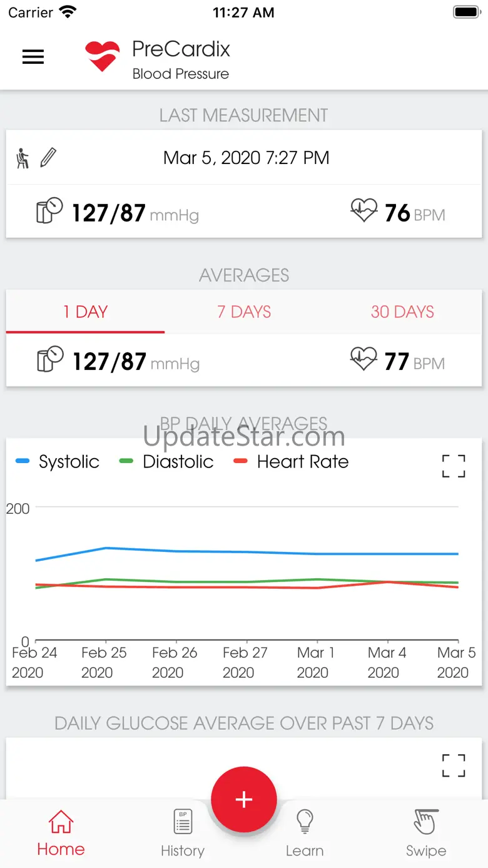
Task: Switch to 1 DAY averages tab
Action: pyautogui.click(x=85, y=312)
